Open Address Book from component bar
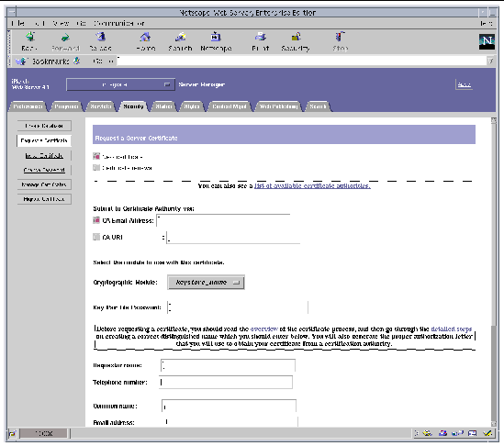This screenshot has height=446, width=504. 472,433
